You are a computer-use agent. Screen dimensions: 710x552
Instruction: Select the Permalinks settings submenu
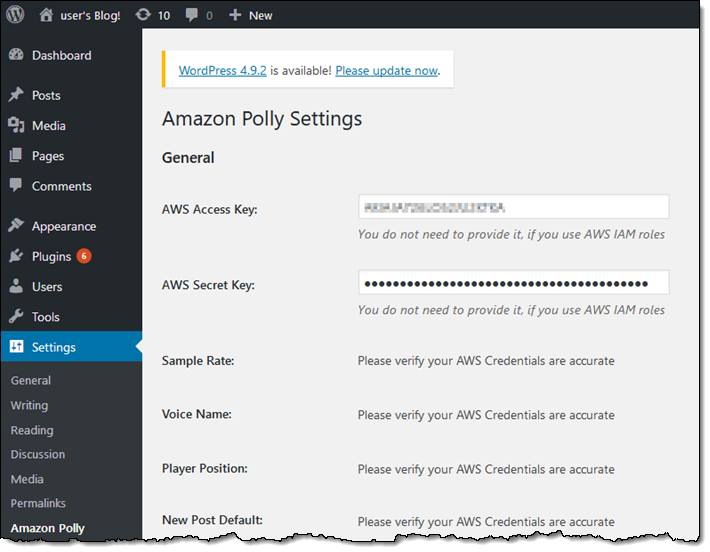point(38,503)
